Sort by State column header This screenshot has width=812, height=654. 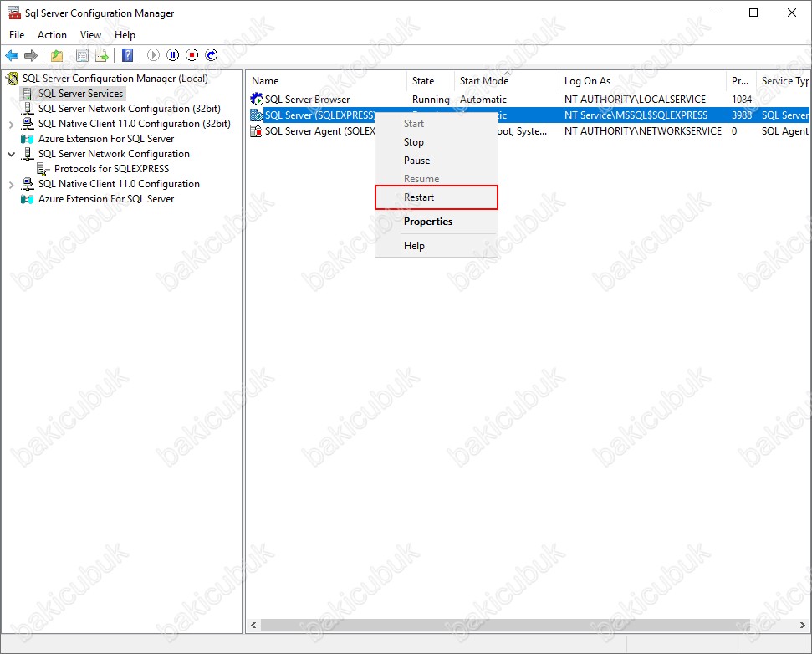coord(431,81)
